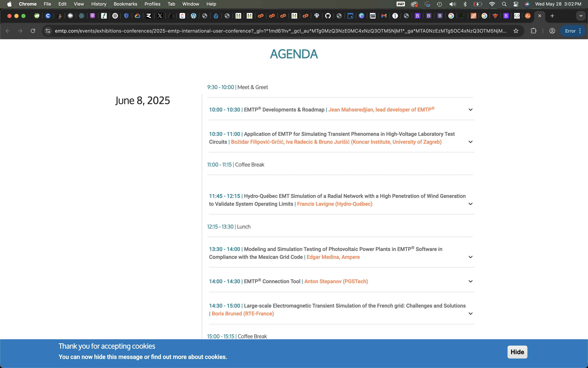This screenshot has height=368, width=588.
Task: Click the '12:15 - 13:30 | Lunch' entry
Action: [x=229, y=227]
